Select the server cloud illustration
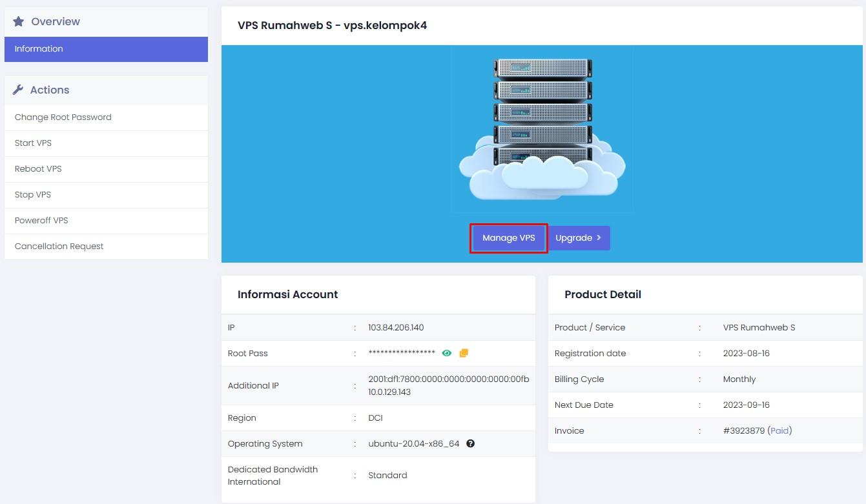Viewport: 866px width, 504px height. tap(542, 129)
